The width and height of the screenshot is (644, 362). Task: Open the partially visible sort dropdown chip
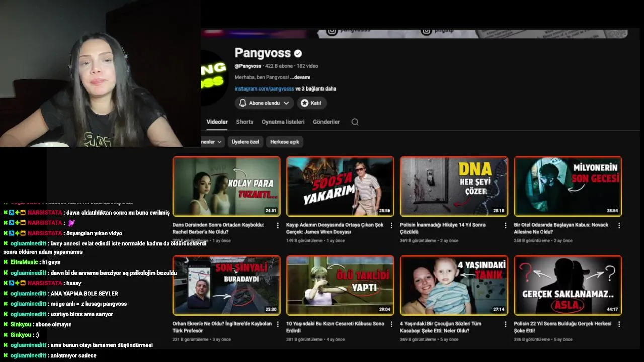tap(212, 142)
